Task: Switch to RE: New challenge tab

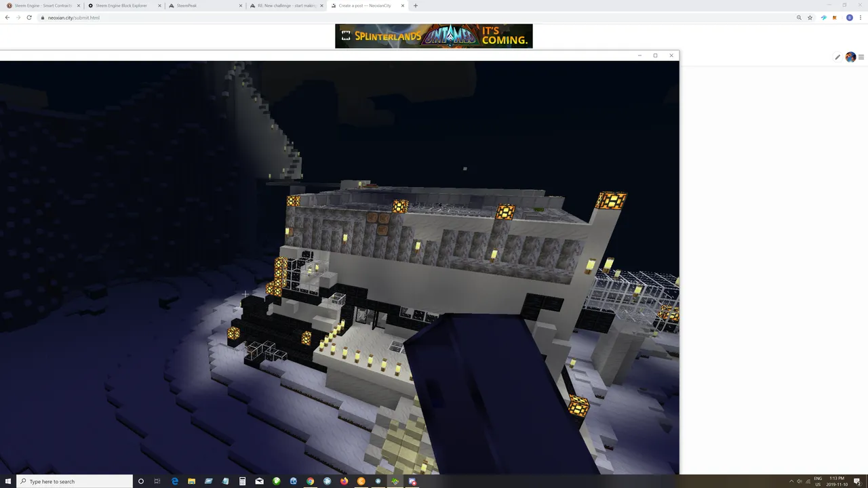Action: click(x=286, y=5)
